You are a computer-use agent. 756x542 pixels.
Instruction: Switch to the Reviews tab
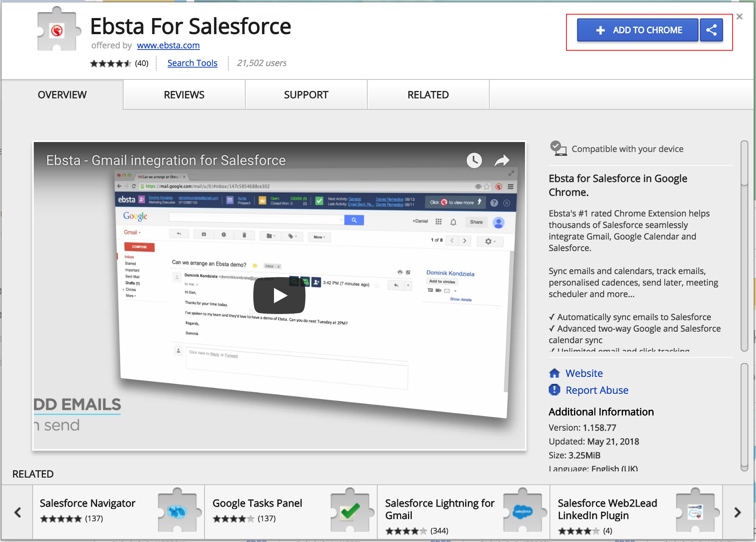coord(184,95)
